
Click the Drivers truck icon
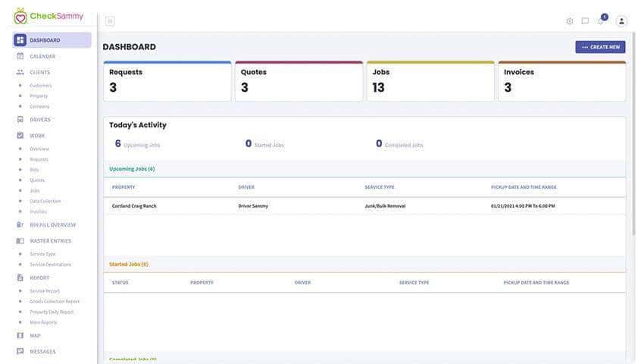pyautogui.click(x=20, y=119)
